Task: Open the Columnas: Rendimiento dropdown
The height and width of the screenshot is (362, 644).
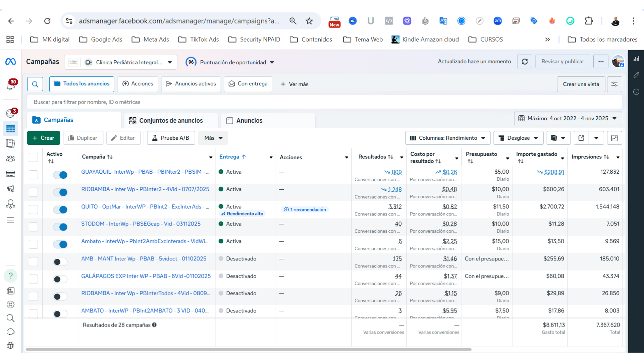Action: click(447, 138)
